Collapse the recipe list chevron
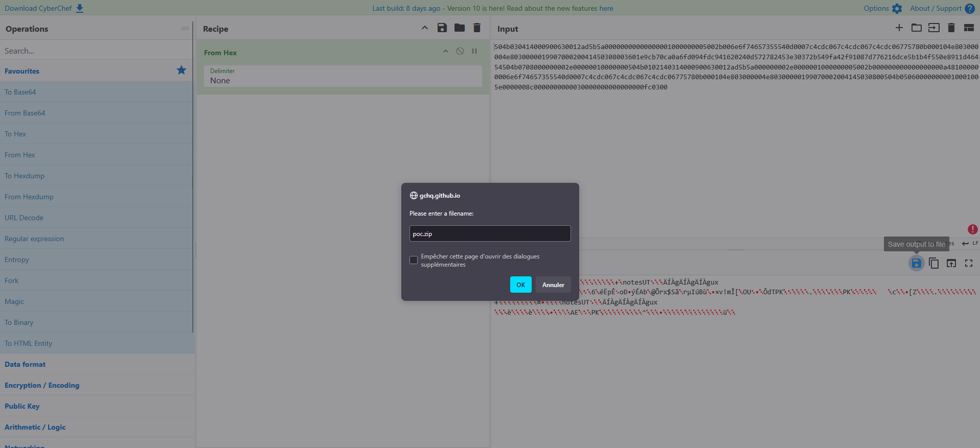 tap(425, 28)
